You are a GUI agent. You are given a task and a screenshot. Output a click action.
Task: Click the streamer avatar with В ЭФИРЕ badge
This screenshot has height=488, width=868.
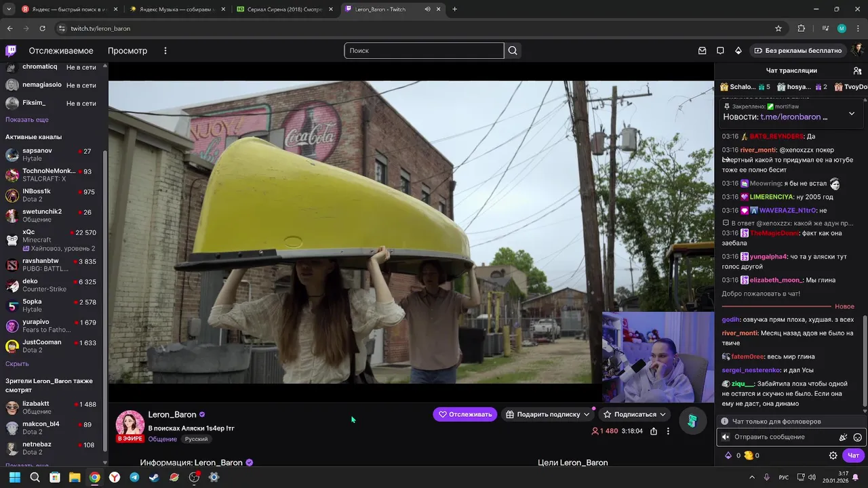click(130, 426)
